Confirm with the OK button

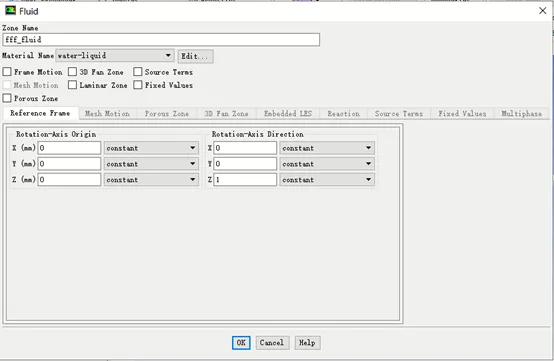coord(241,343)
